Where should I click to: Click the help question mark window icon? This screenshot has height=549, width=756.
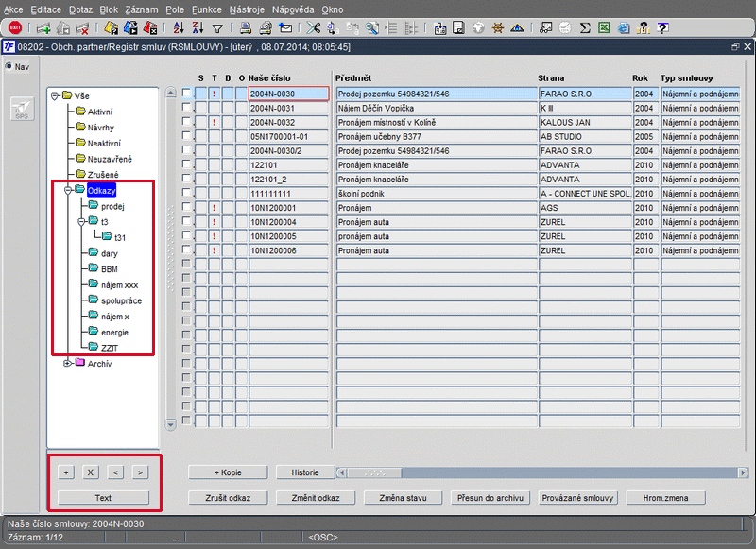click(x=663, y=28)
